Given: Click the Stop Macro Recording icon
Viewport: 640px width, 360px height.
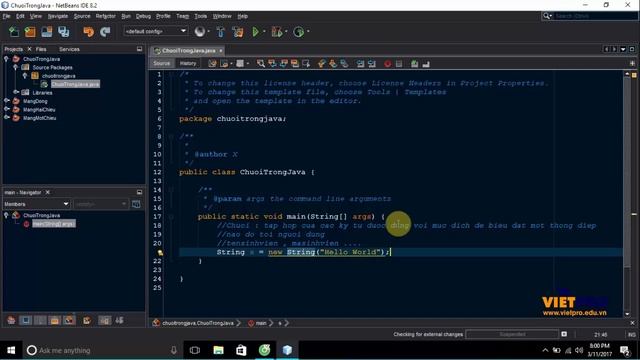Looking at the screenshot, I should [x=399, y=64].
